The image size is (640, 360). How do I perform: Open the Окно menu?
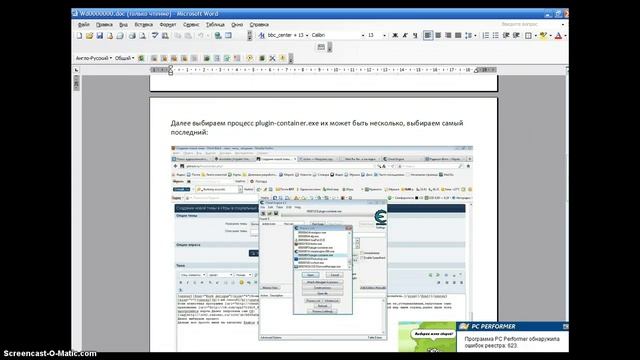[x=237, y=24]
